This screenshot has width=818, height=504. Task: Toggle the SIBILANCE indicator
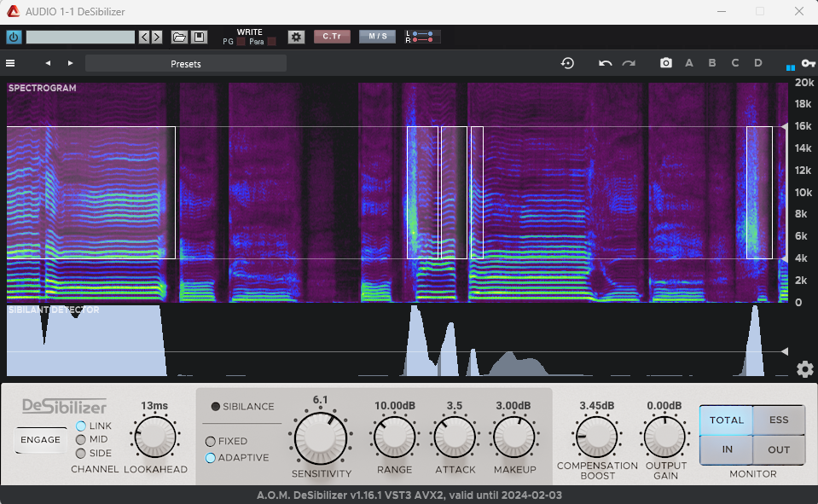(216, 407)
